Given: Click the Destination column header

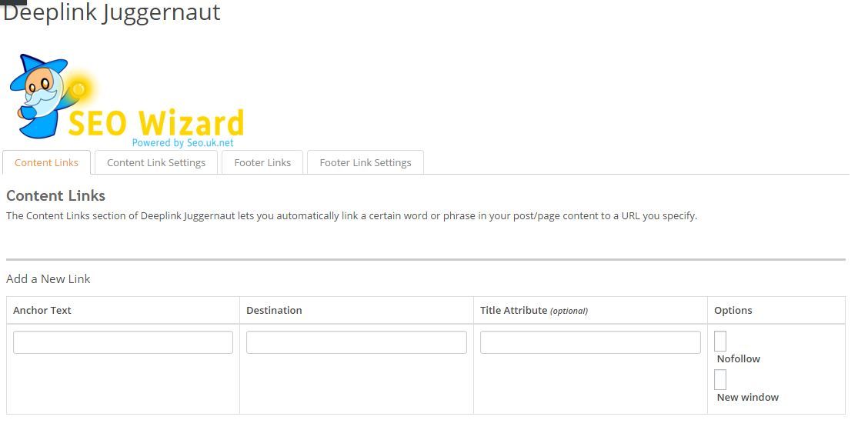Looking at the screenshot, I should tap(274, 310).
